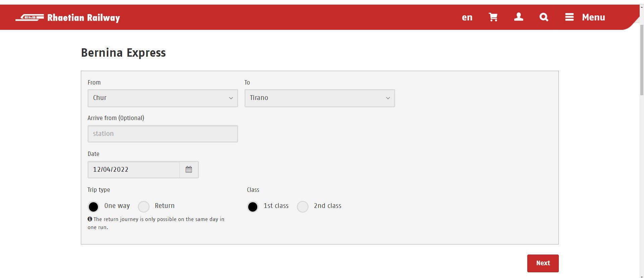This screenshot has height=278, width=644.
Task: Choose 1st class option
Action: [x=253, y=207]
